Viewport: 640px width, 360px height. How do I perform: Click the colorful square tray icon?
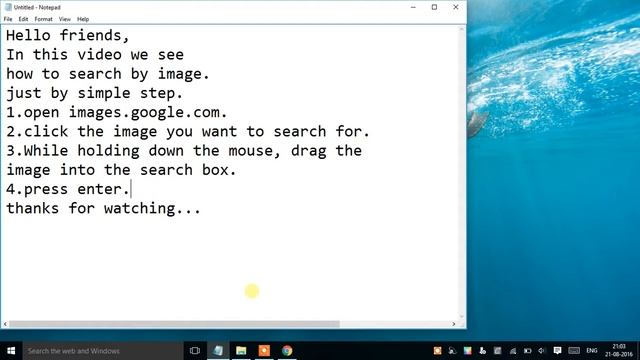click(x=468, y=351)
